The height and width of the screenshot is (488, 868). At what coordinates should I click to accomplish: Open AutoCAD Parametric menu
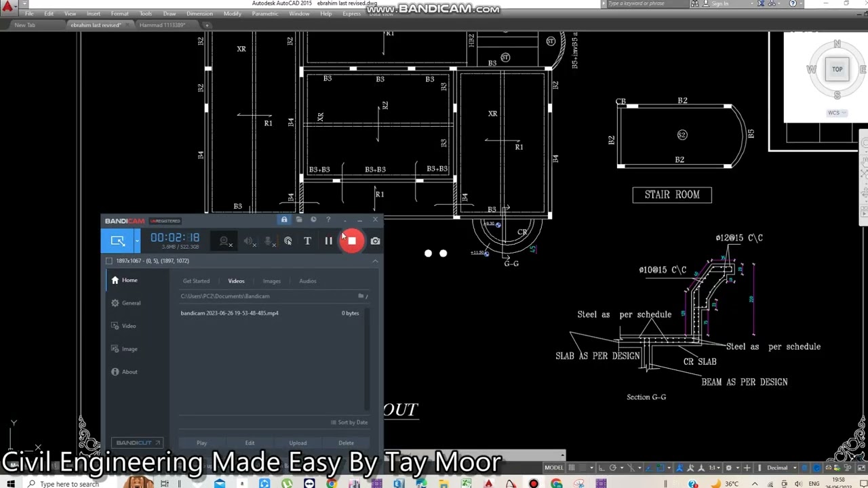pos(264,14)
